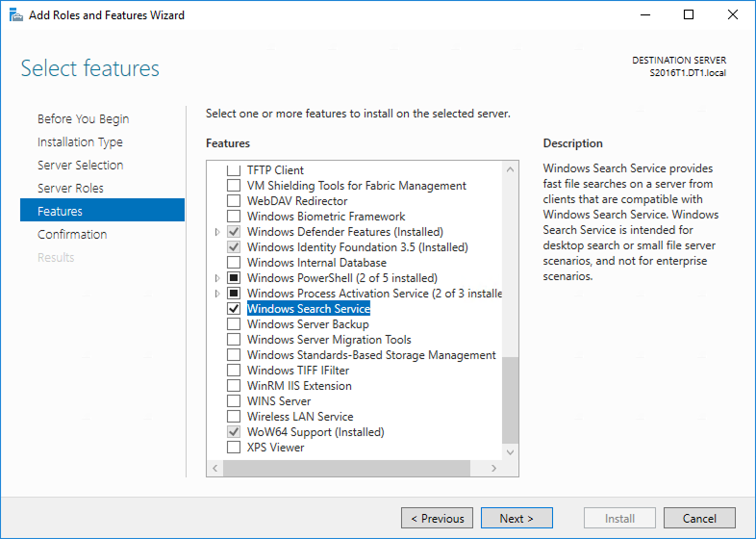
Task: Open the Server Roles step
Action: (x=70, y=189)
